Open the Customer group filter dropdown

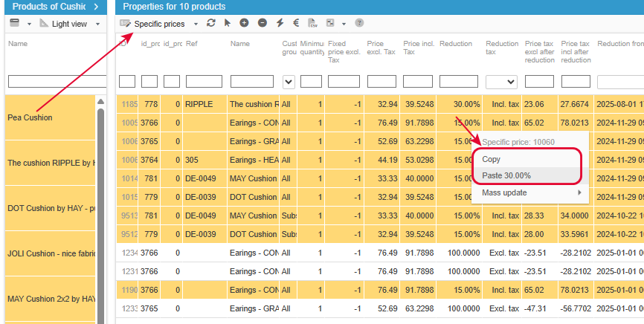(289, 82)
